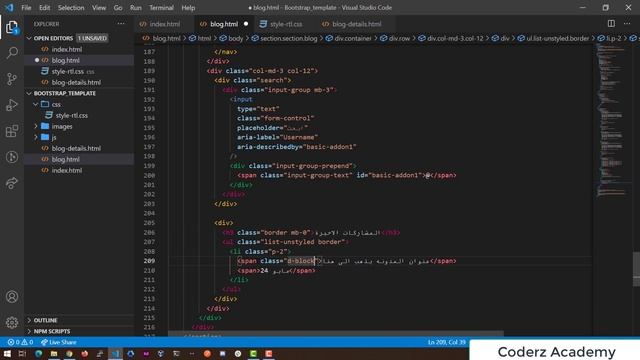Open Chrome on taskbar
640x360 pixels.
[69, 353]
